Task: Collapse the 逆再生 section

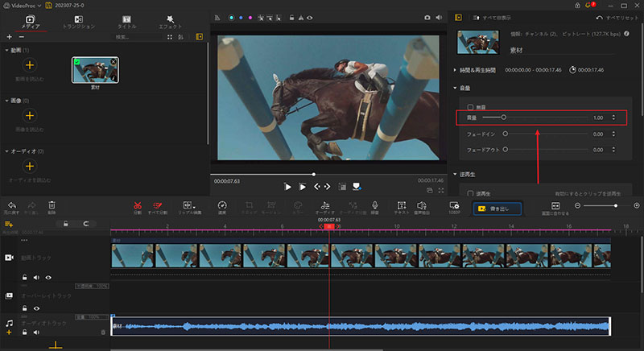Action: (455, 174)
